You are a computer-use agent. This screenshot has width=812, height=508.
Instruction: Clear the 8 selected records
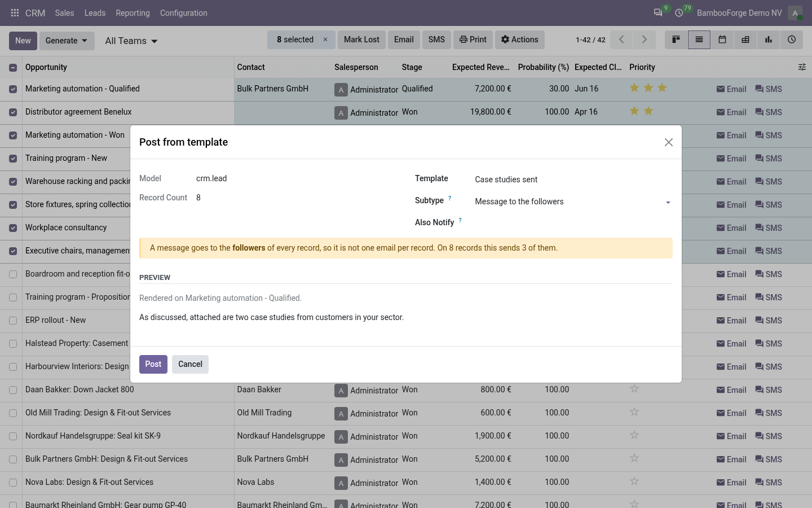coord(325,40)
